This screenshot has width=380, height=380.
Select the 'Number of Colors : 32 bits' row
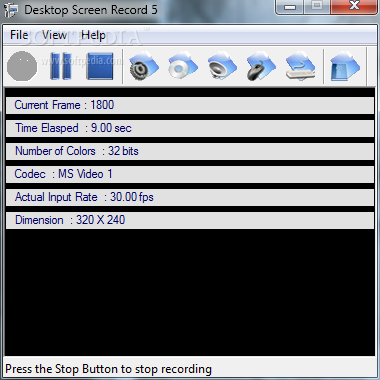(190, 151)
